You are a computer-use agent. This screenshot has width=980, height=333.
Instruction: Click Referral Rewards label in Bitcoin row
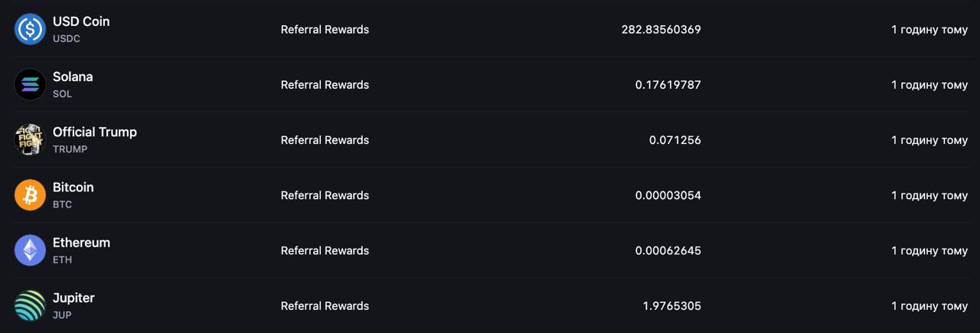point(325,195)
